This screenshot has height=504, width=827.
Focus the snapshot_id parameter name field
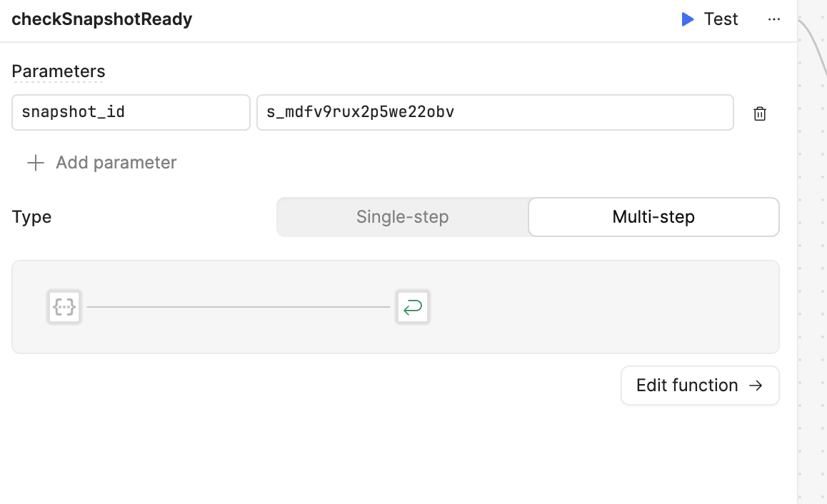pyautogui.click(x=131, y=112)
